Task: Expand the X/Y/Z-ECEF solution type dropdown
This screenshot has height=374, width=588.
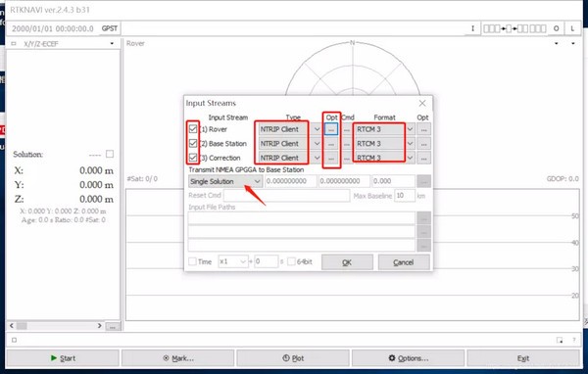Action: point(112,44)
